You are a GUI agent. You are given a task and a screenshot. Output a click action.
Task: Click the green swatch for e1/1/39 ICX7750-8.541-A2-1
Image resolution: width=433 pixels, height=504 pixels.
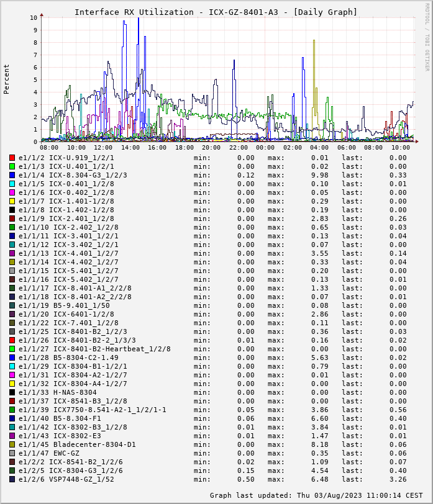tap(12, 410)
